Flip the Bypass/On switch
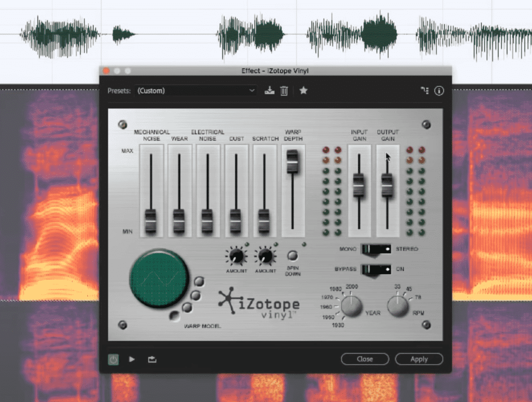 [x=376, y=269]
